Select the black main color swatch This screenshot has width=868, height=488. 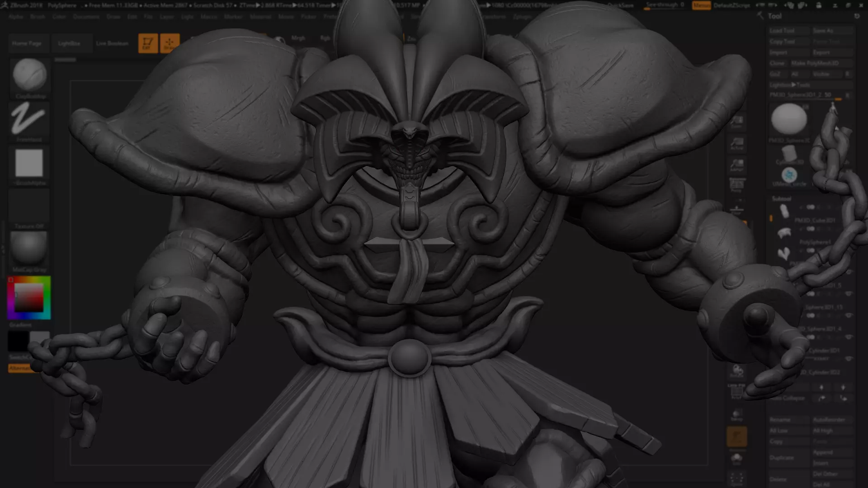pos(19,341)
